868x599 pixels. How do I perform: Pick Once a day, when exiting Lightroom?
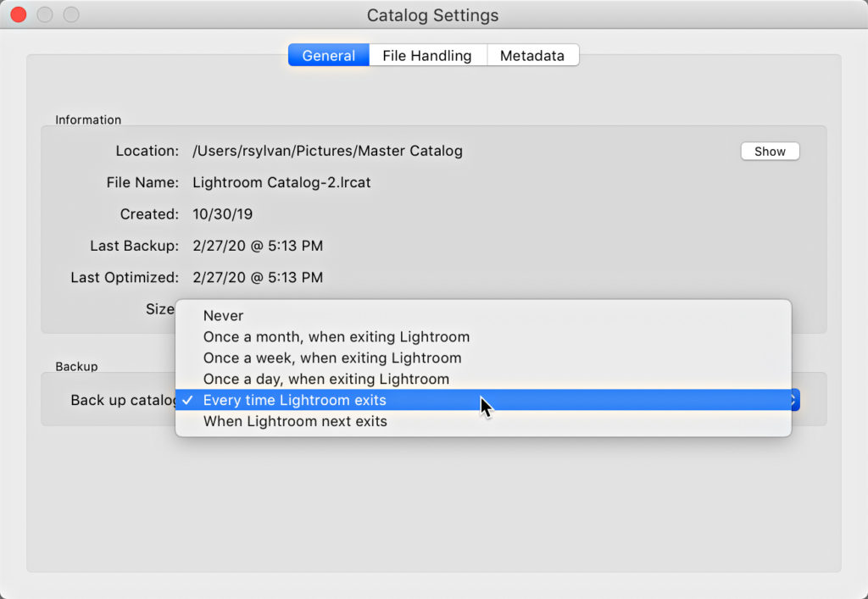pyautogui.click(x=483, y=379)
